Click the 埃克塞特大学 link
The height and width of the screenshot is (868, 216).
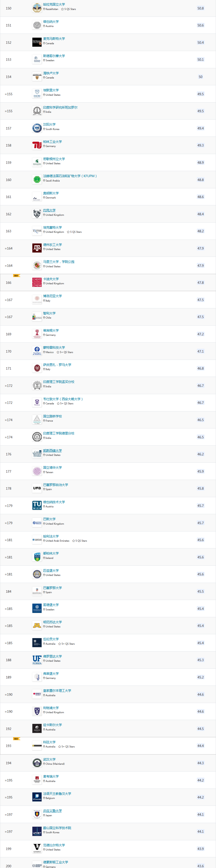tap(52, 227)
